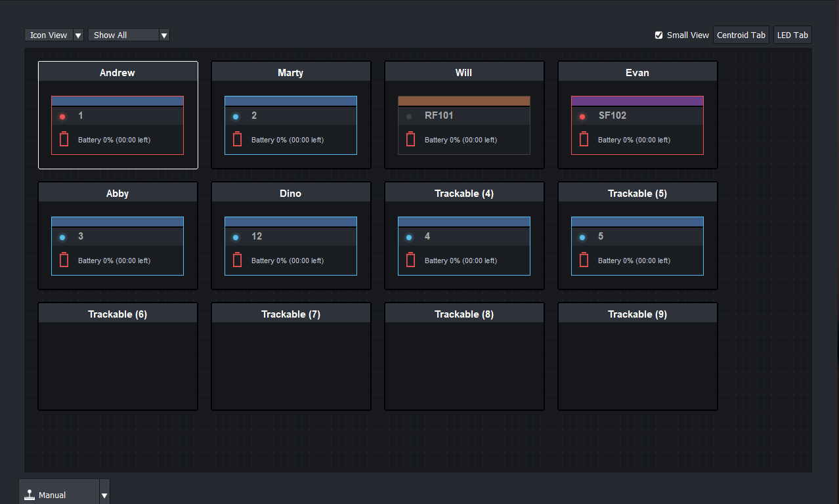Viewport: 839px width, 504px height.
Task: Click the orange color bar on Will's card
Action: [x=463, y=100]
